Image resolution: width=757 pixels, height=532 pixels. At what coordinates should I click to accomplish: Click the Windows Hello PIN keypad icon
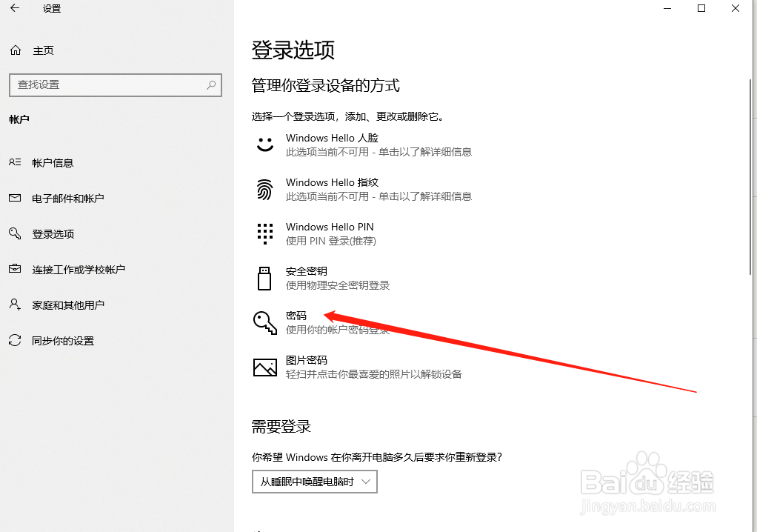click(x=264, y=234)
